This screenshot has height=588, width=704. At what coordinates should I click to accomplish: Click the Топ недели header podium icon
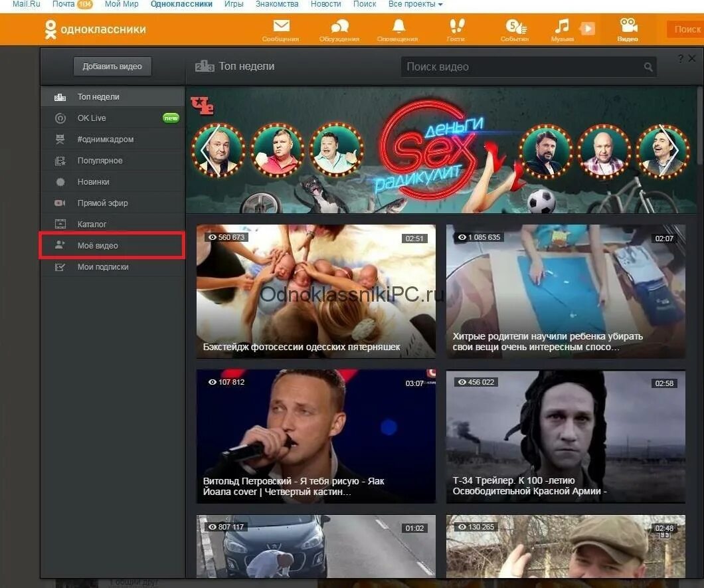205,66
